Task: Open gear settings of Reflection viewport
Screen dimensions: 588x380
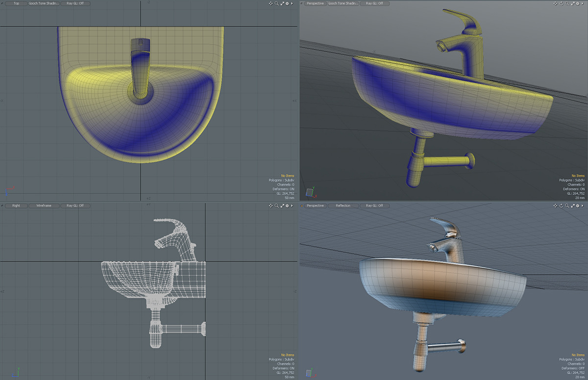Action: [578, 206]
